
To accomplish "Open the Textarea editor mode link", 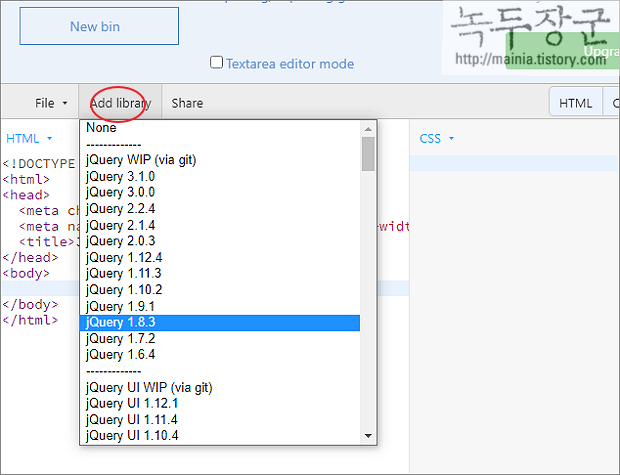I will click(x=290, y=64).
